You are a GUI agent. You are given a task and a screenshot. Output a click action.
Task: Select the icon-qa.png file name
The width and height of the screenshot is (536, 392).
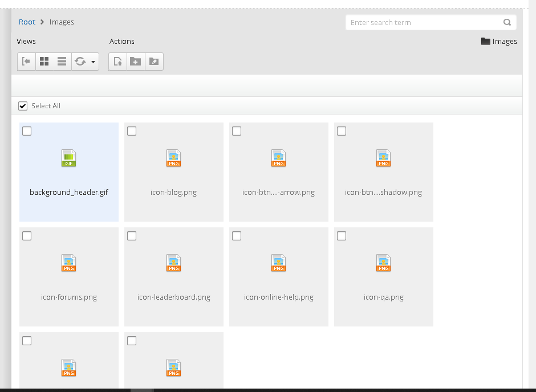[384, 297]
